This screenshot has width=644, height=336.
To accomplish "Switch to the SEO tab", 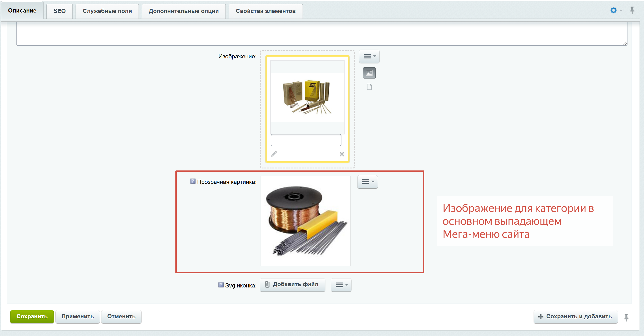I will click(x=59, y=11).
